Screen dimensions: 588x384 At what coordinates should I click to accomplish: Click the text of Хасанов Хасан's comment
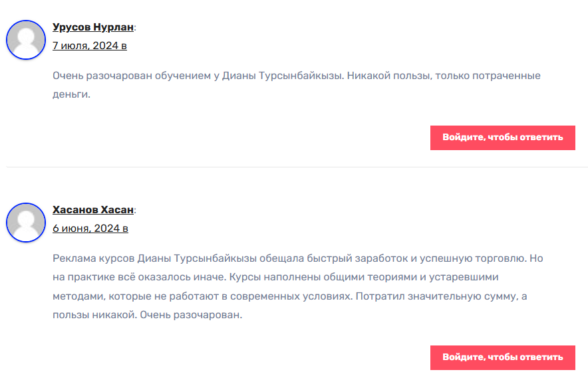[298, 286]
